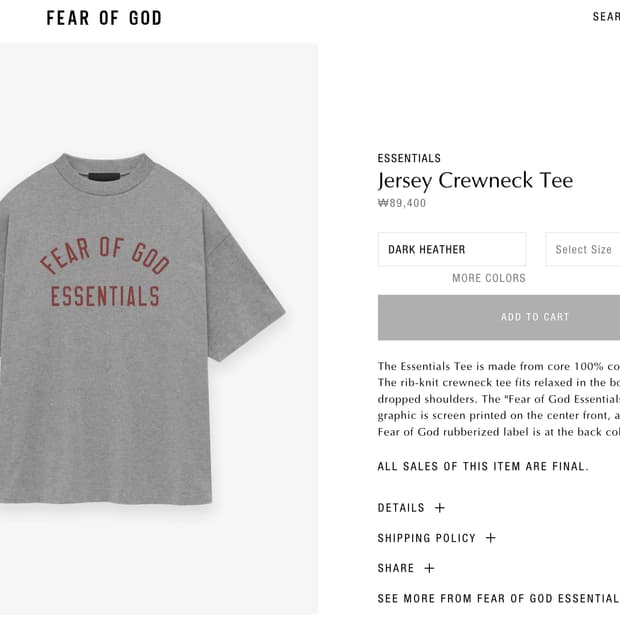Open See More From Fear of God Essentials
Screen dimensions: 620x620
pos(499,598)
